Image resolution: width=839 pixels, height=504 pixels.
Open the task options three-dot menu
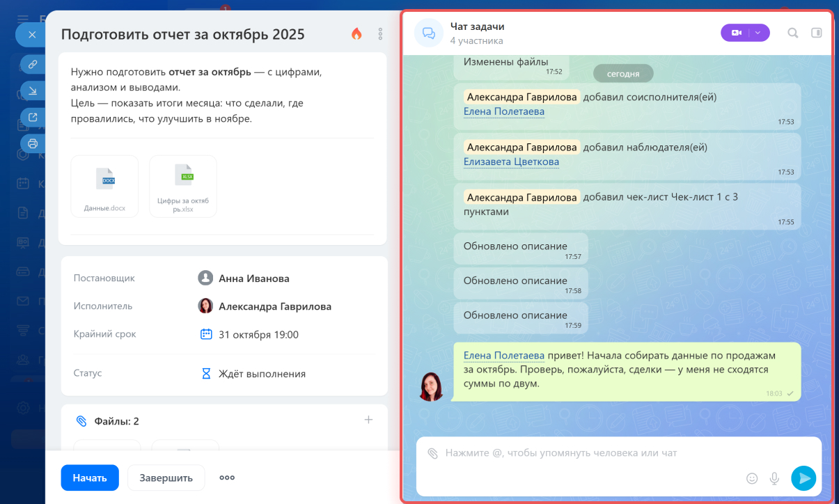pyautogui.click(x=380, y=33)
